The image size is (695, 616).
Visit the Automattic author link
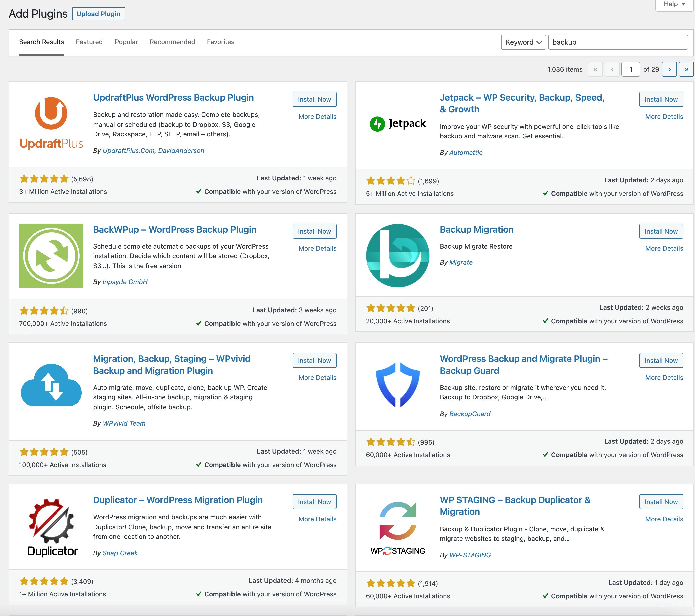pyautogui.click(x=466, y=152)
